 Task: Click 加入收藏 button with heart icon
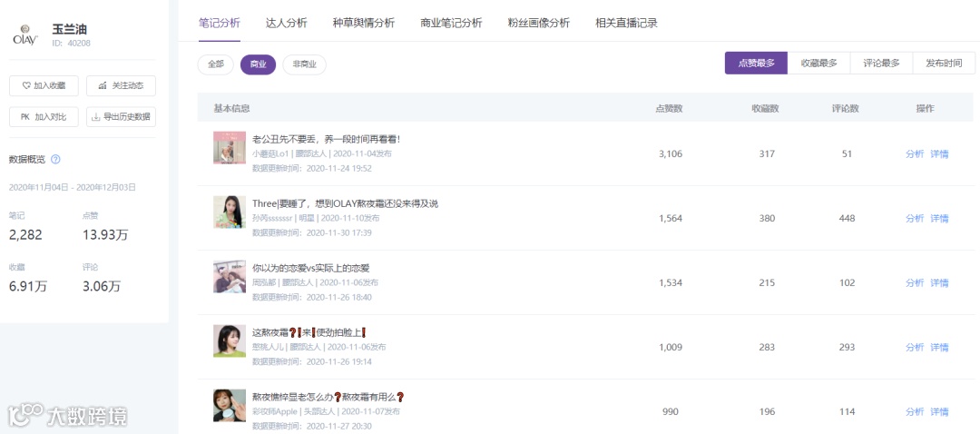[44, 85]
